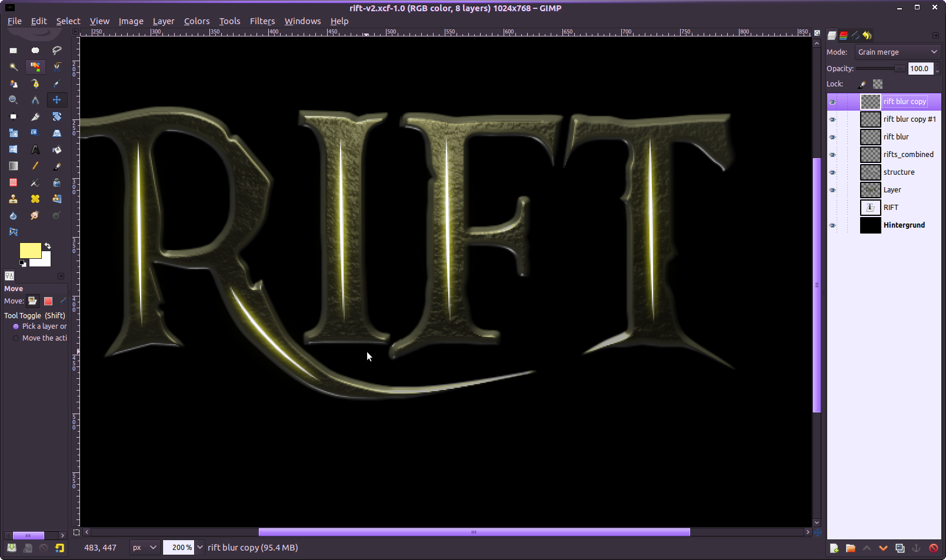Select the Eraser tool
The image size is (946, 560).
tap(13, 182)
